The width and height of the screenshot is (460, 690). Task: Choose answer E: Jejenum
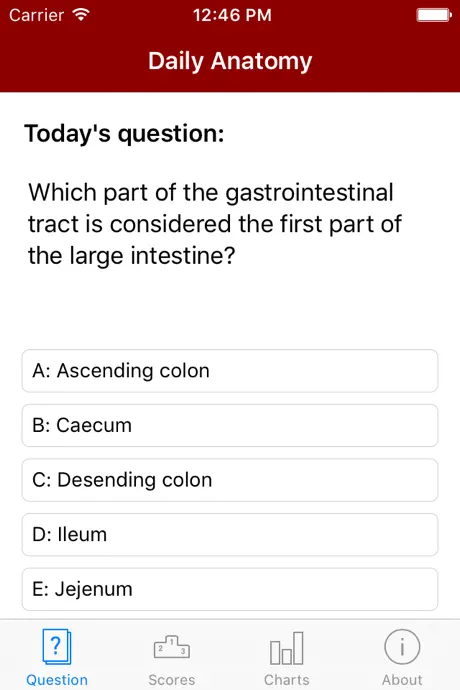(230, 589)
